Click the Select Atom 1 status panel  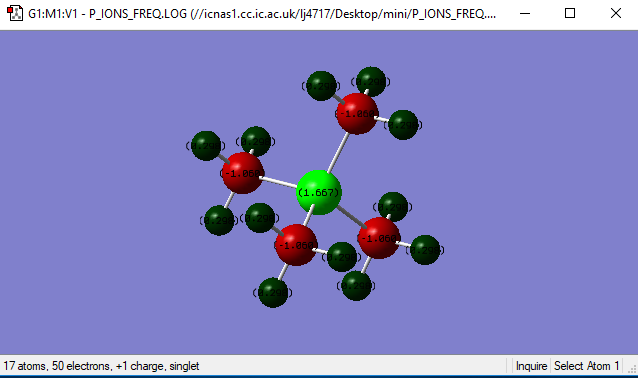click(586, 366)
